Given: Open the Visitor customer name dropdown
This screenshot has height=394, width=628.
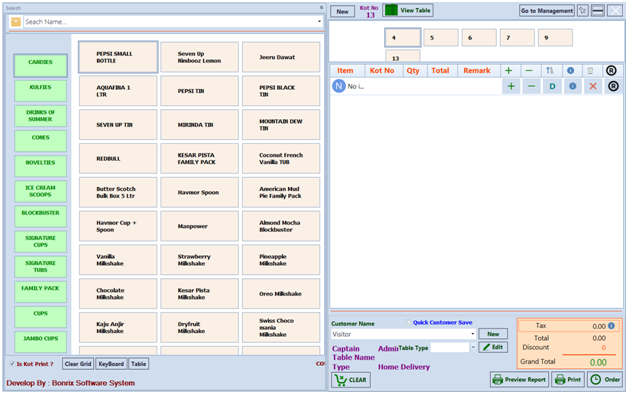Looking at the screenshot, I should 473,334.
